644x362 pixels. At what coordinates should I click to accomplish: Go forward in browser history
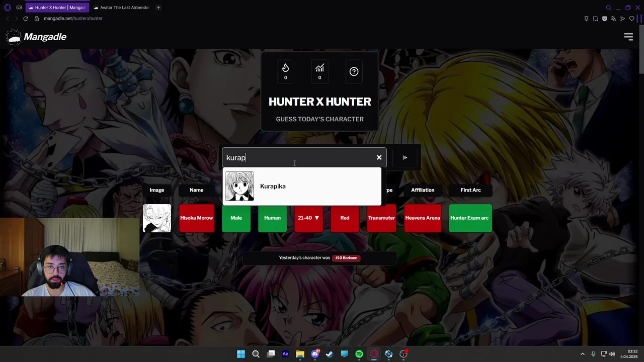click(16, 19)
